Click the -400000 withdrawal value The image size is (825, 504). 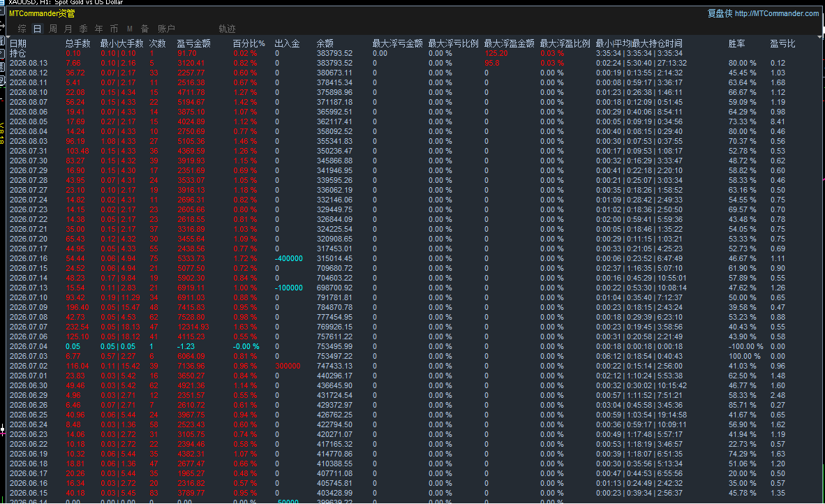coord(289,258)
